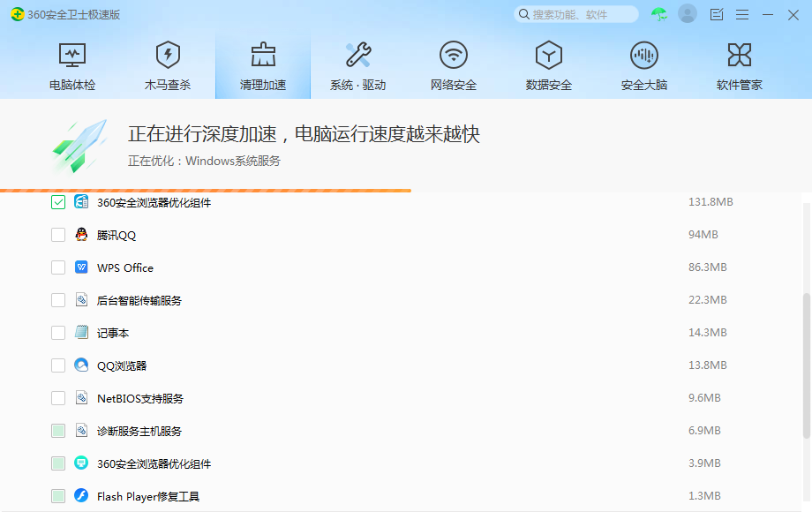Screen dimensions: 812x512
Task: Uncheck the 131.8MB 360安全浏览器优化组件 checkbox
Action: (x=58, y=202)
